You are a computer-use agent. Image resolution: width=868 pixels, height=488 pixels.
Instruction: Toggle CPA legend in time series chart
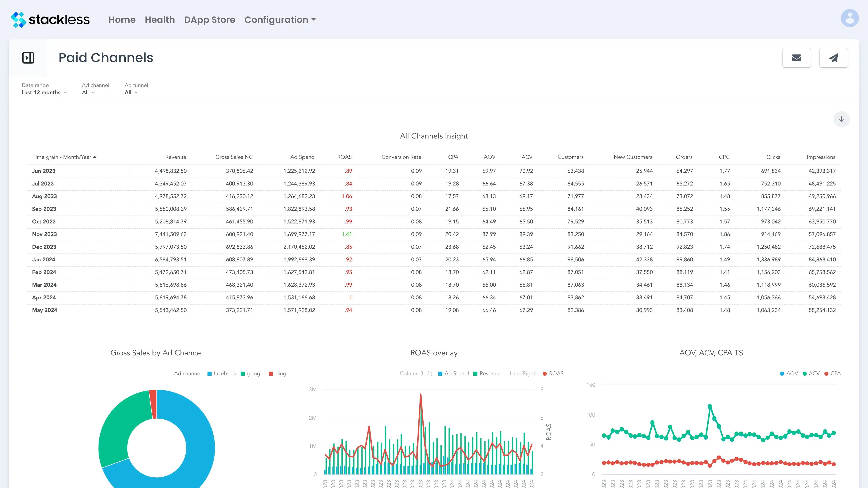pyautogui.click(x=832, y=373)
